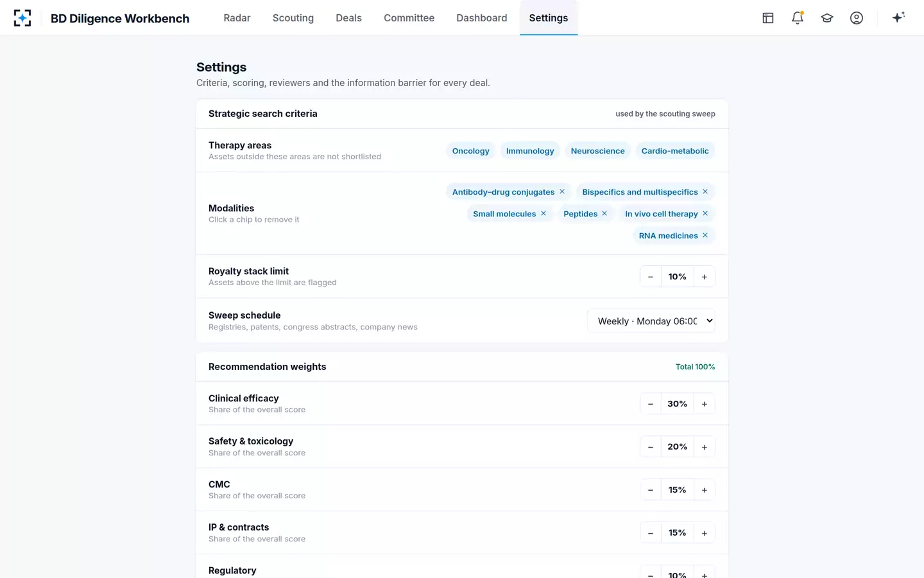The width and height of the screenshot is (924, 578).
Task: Switch to the Scouting tab
Action: point(293,18)
